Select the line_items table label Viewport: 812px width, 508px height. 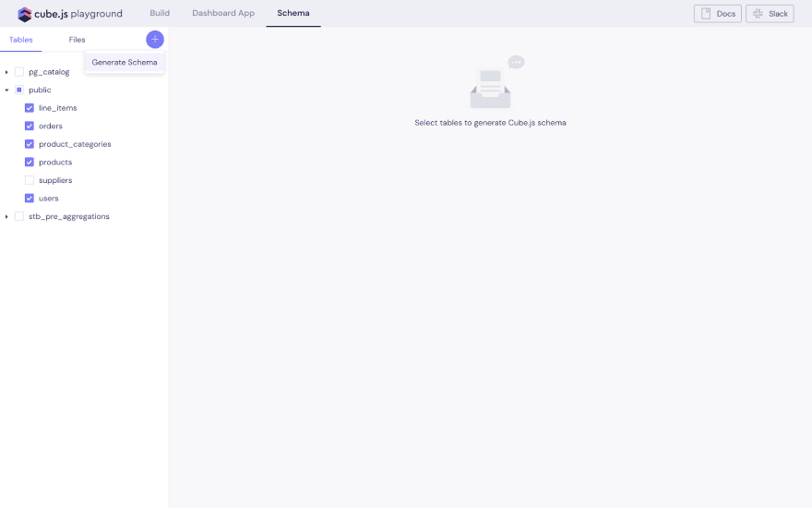point(57,108)
